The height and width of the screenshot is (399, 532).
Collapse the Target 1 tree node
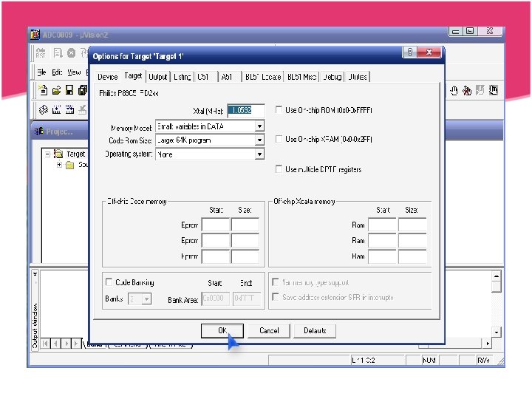coord(47,154)
